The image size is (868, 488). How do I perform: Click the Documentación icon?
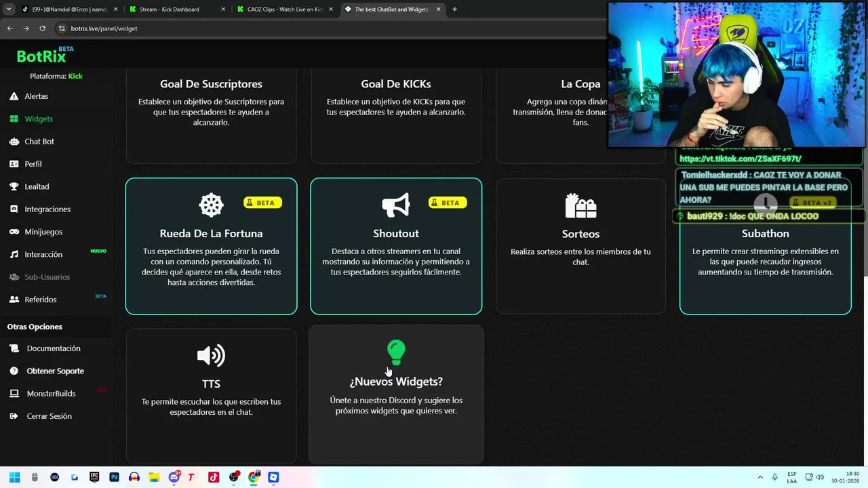(x=14, y=348)
